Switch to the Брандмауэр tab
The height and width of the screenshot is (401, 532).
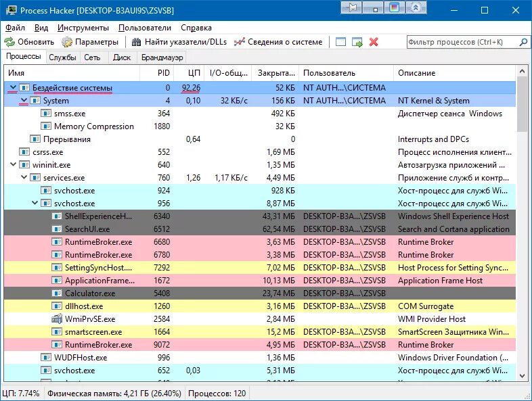click(162, 57)
